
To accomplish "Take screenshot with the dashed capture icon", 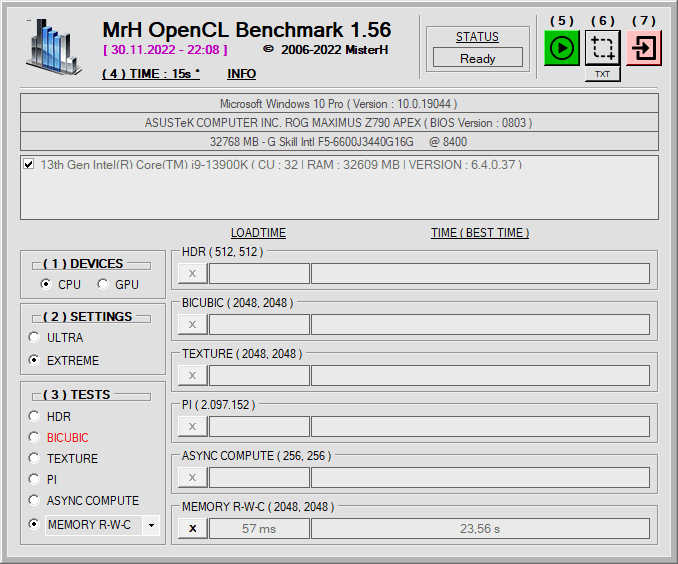I will coord(602,48).
